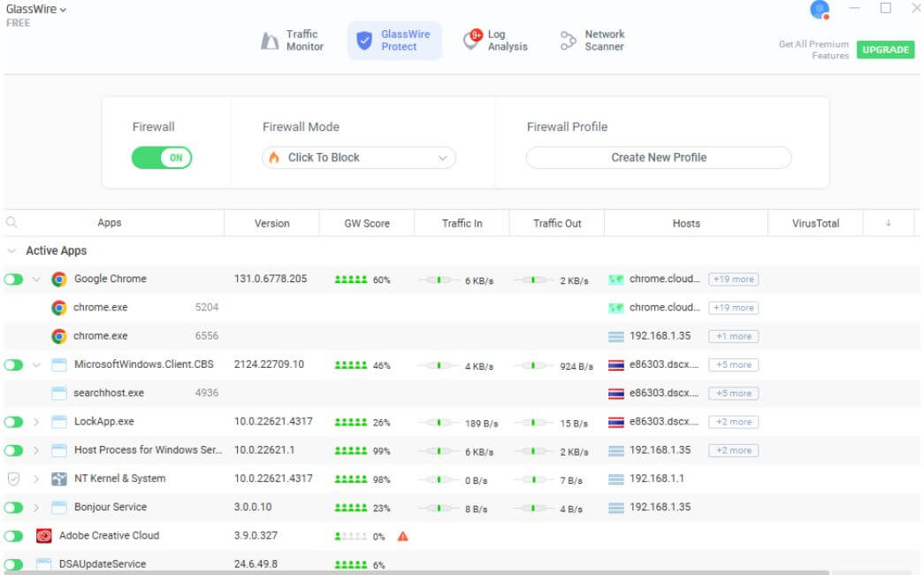Click the chrome.exe 5204 process icon
Viewport: 924px width, 575px height.
coord(59,307)
